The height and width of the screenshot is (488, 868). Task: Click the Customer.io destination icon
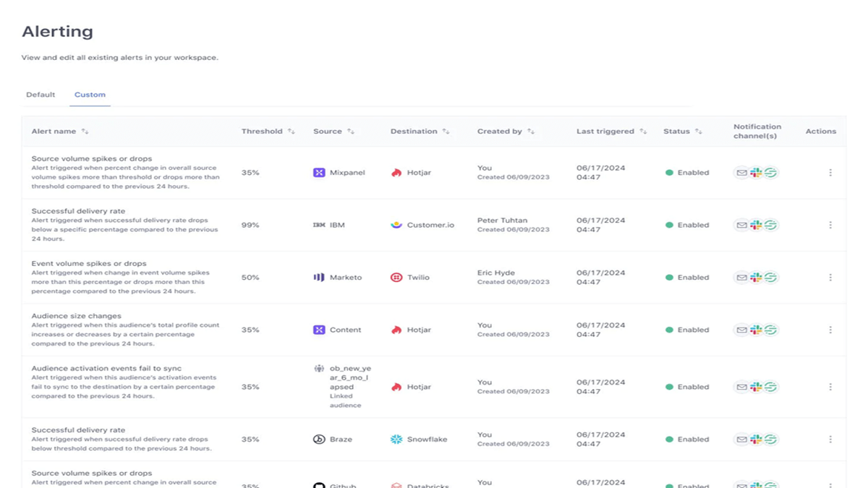click(x=398, y=225)
